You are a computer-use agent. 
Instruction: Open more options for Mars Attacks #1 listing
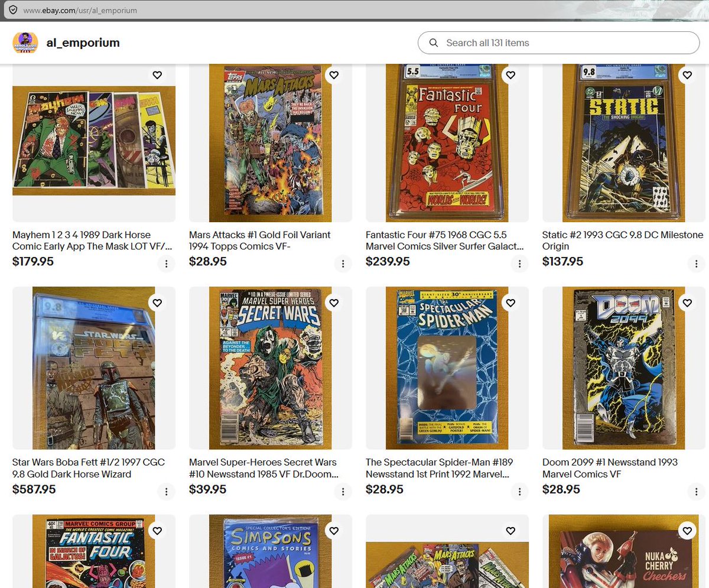pyautogui.click(x=343, y=264)
